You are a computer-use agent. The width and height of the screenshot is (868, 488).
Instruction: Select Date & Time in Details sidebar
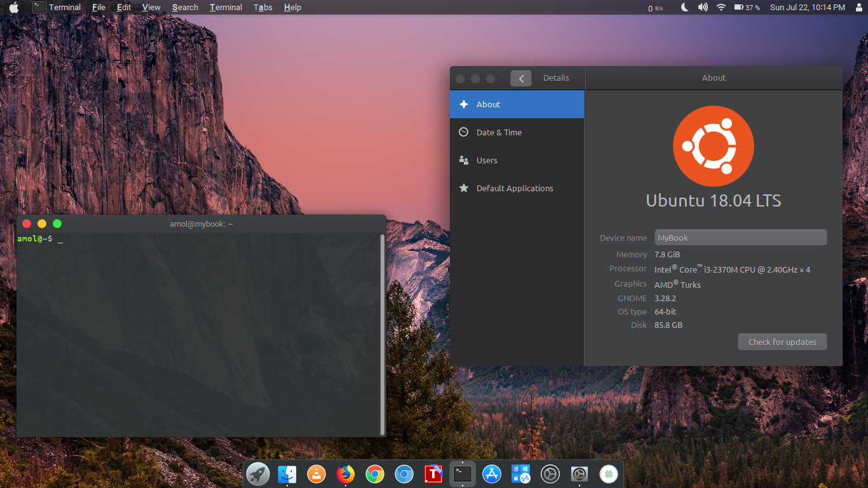click(517, 132)
